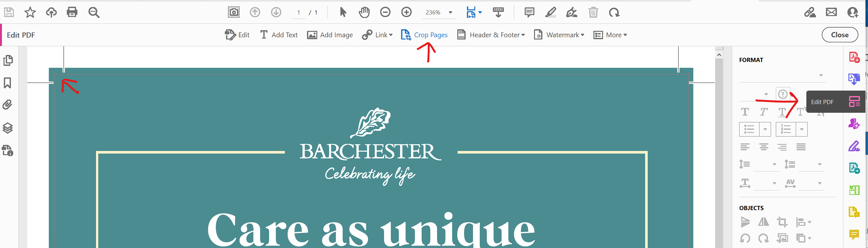Star this file as a favorite

pos(30,13)
